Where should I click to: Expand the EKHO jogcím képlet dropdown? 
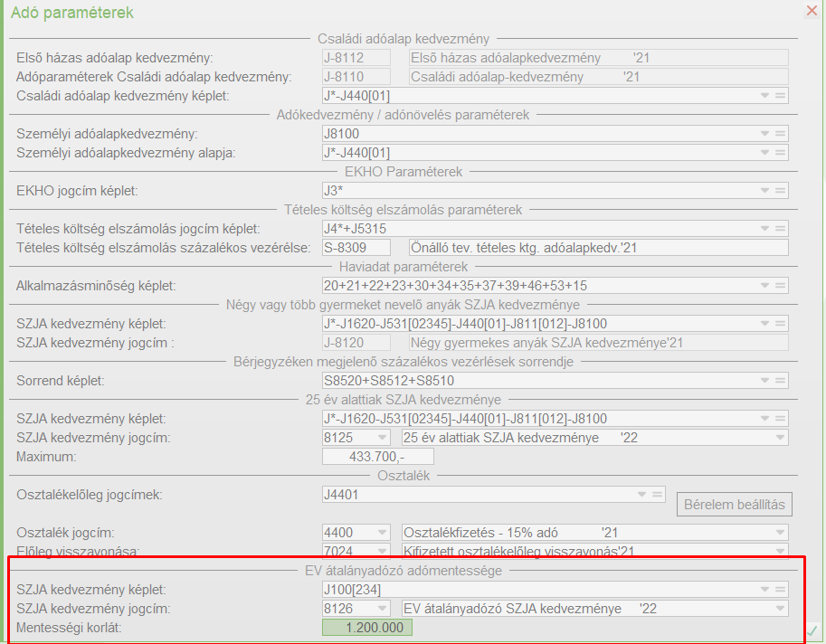click(764, 191)
